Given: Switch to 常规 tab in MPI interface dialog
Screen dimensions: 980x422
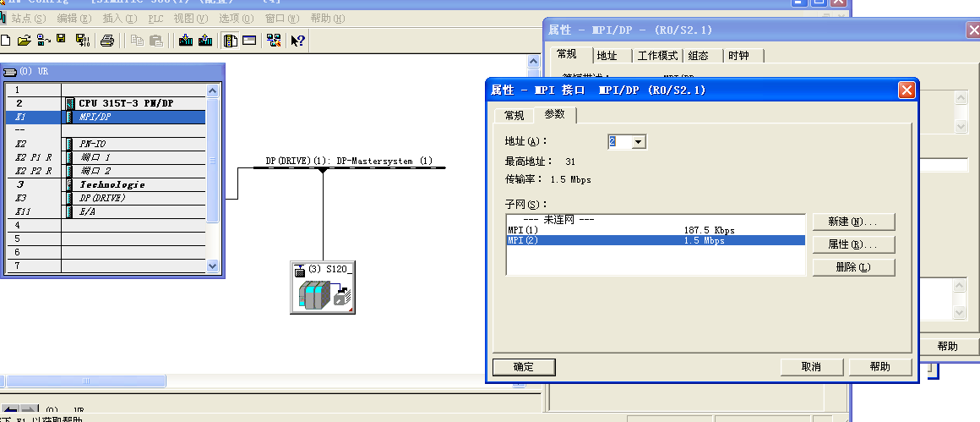Looking at the screenshot, I should tap(514, 116).
